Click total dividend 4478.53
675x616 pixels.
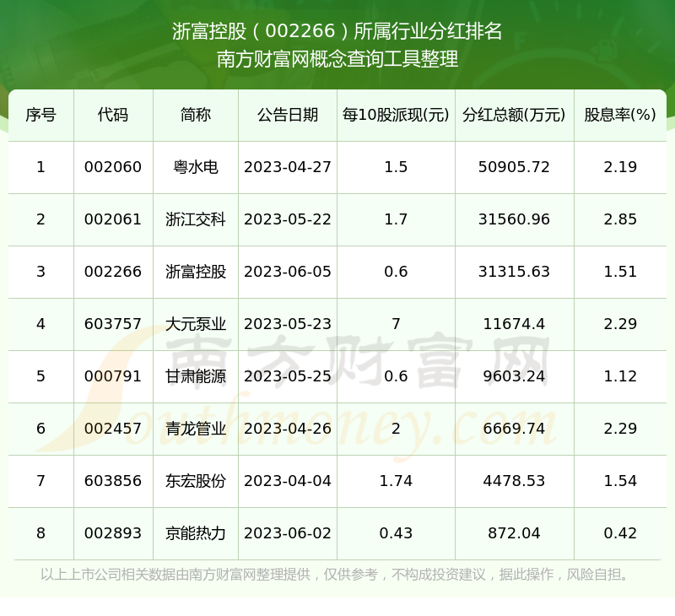514,481
